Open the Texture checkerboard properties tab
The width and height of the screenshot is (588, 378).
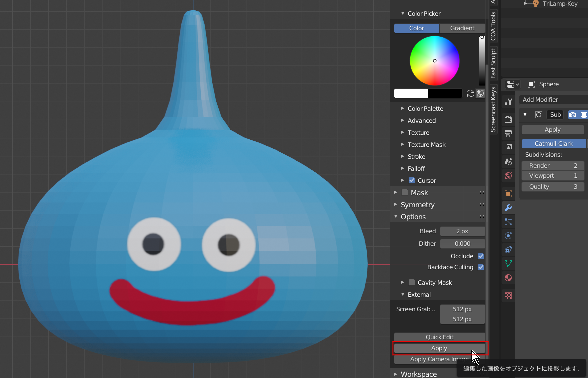[508, 296]
